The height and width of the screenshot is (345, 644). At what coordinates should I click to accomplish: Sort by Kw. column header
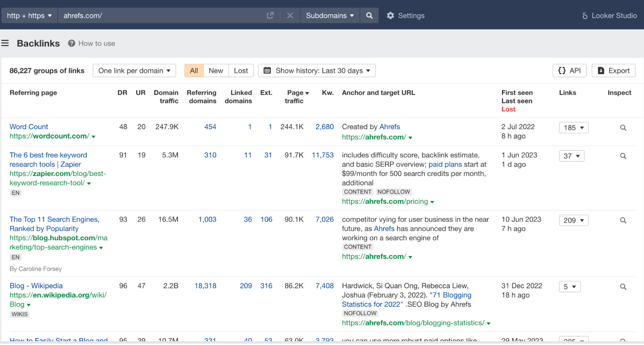328,93
